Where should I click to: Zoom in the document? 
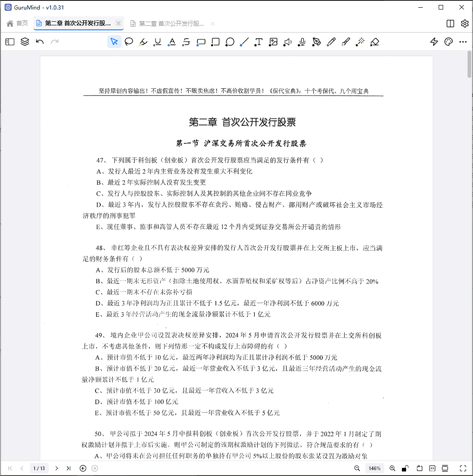point(393,468)
